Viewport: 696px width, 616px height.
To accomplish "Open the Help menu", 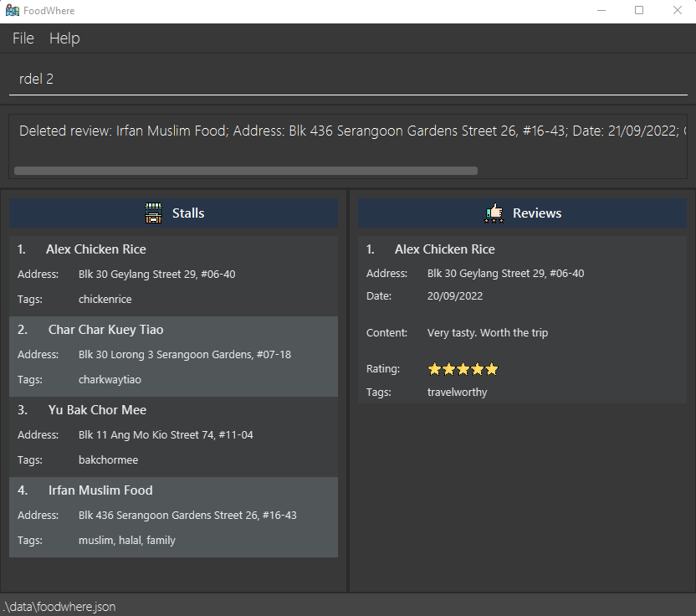I will click(64, 38).
